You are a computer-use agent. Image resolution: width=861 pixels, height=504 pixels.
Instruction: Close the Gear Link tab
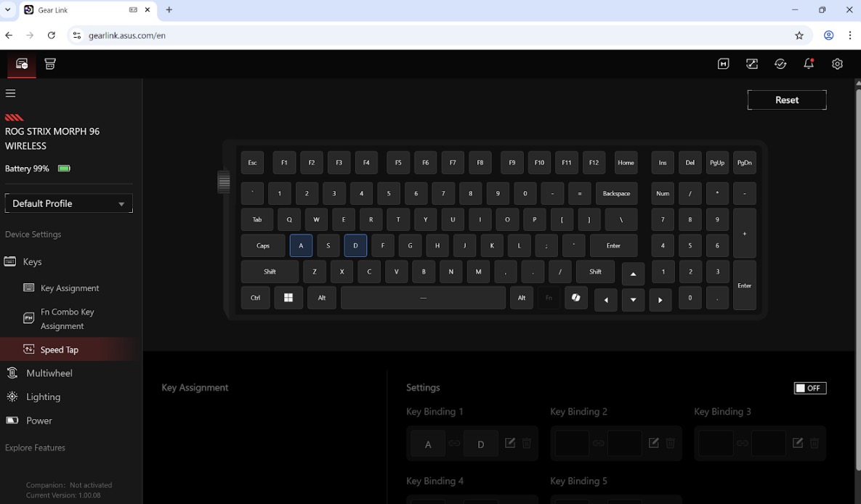[147, 10]
